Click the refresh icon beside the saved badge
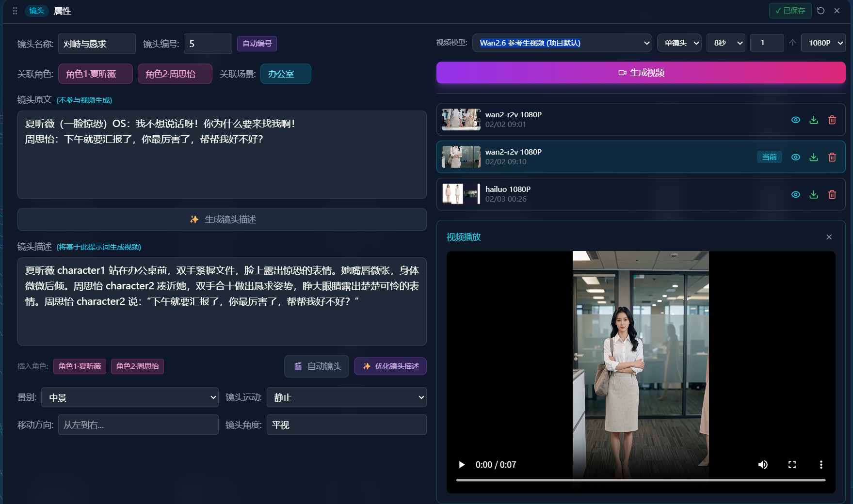The height and width of the screenshot is (504, 853). tap(821, 11)
